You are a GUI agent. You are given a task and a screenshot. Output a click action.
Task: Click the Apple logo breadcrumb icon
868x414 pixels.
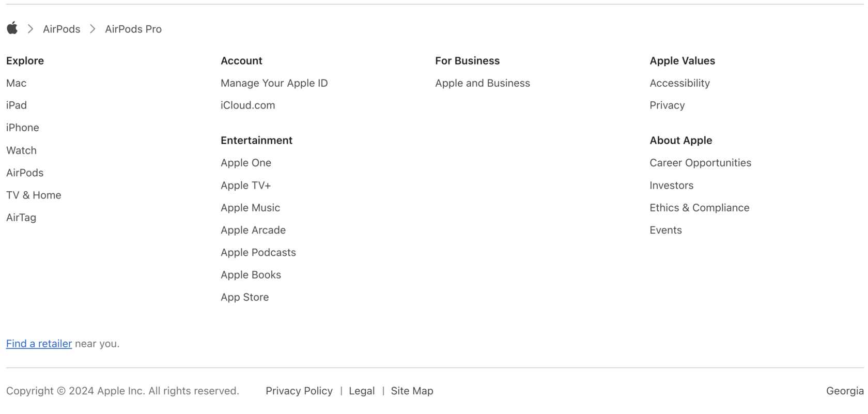tap(12, 28)
